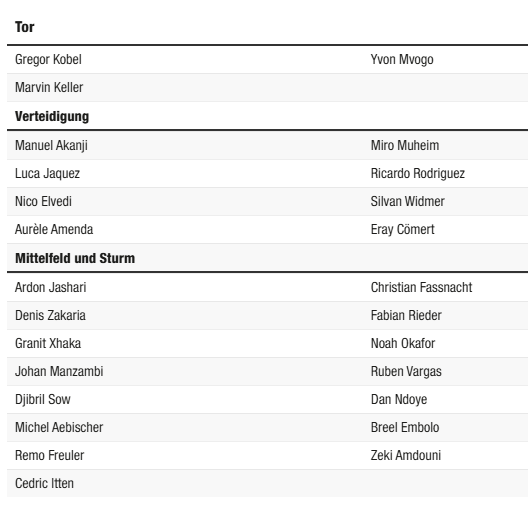
Task: Select the Marvin Keller row
Action: (267, 88)
